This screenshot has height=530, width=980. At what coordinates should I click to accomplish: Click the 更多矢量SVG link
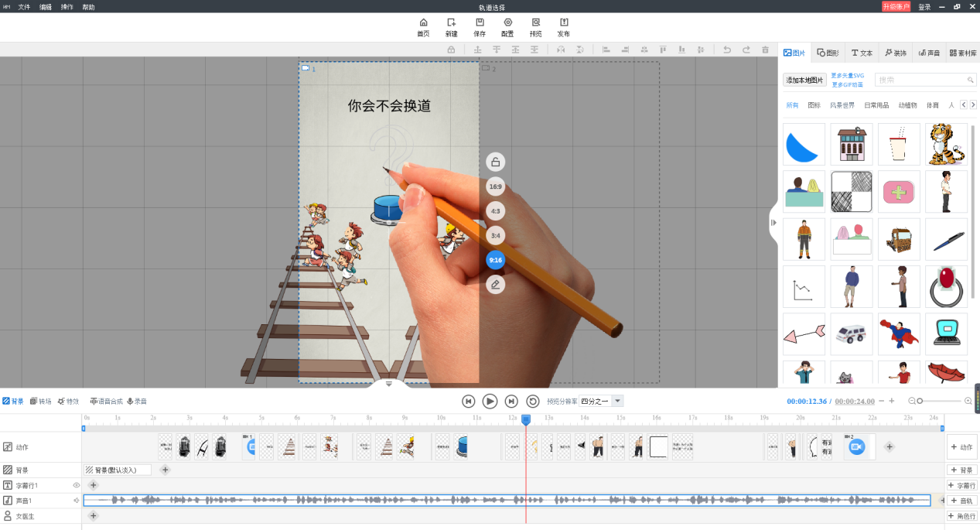847,74
